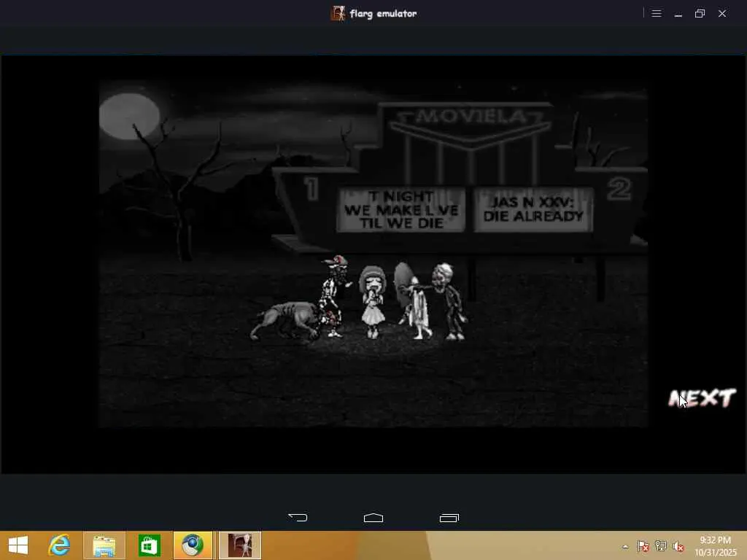Click the full moon in the sky
747x560 pixels.
129,116
